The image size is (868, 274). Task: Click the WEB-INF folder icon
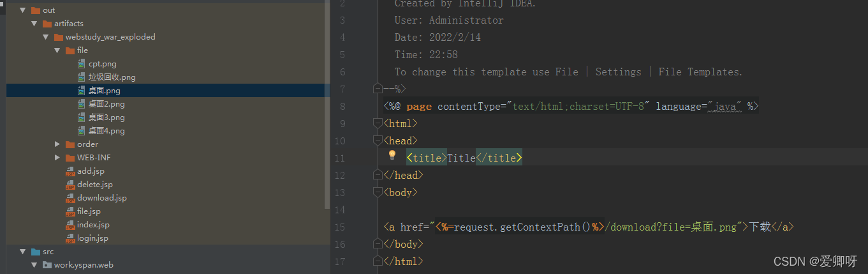pyautogui.click(x=70, y=158)
